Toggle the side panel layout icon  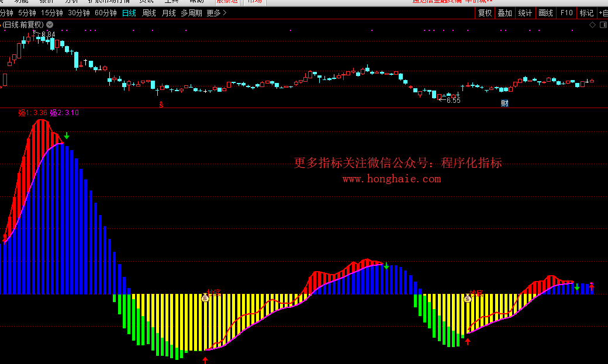point(603,25)
